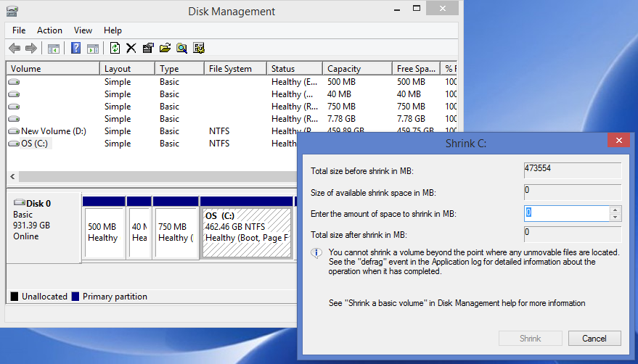The image size is (638, 364).
Task: Click the magnifying glass toolbar icon
Action: coord(181,49)
